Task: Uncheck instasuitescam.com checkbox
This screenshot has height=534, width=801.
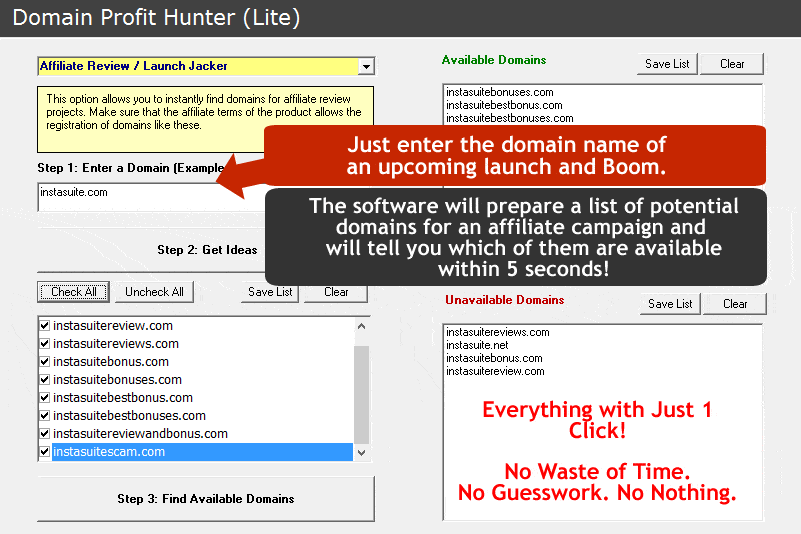Action: pyautogui.click(x=45, y=452)
